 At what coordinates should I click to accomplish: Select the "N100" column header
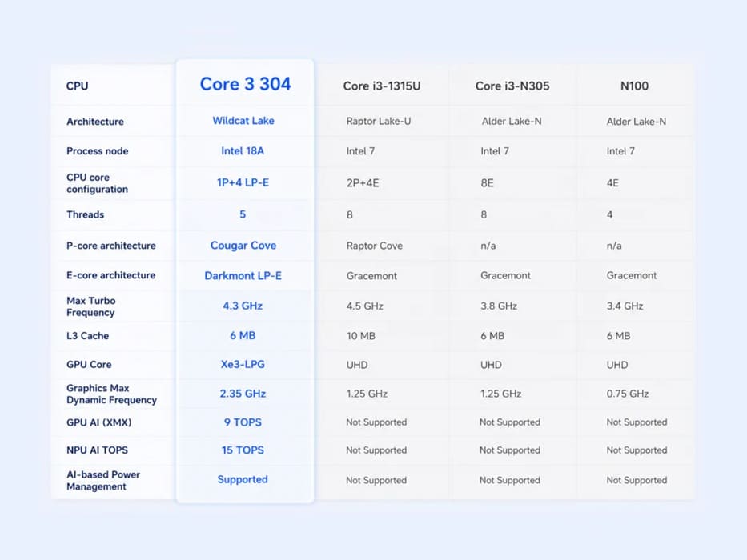[634, 86]
